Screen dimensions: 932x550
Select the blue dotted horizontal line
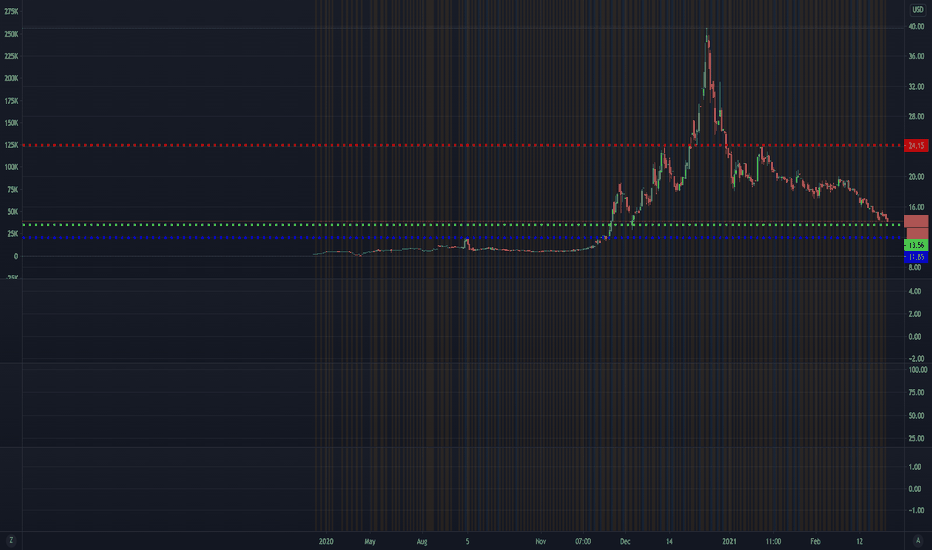coord(462,238)
